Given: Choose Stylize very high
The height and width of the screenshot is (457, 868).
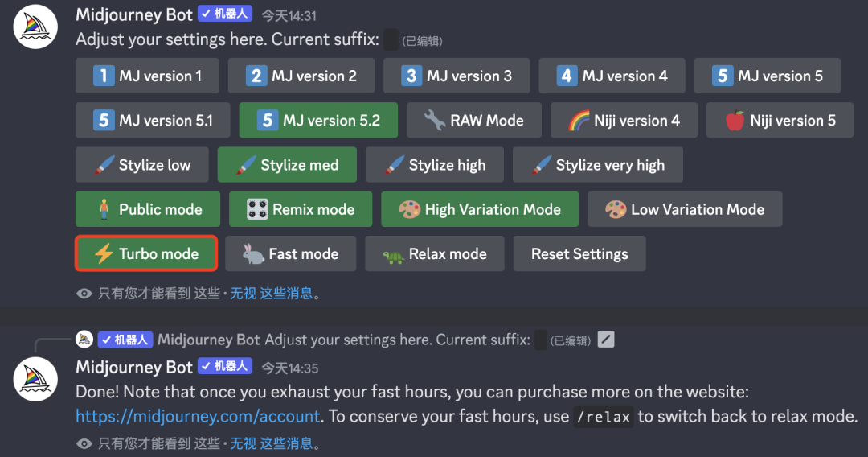Looking at the screenshot, I should pyautogui.click(x=598, y=164).
